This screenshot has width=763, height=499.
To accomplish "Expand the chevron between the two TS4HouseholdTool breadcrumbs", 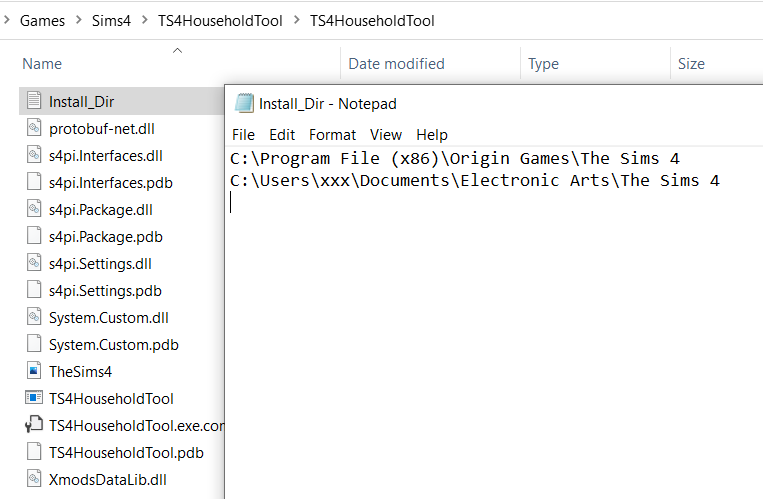I will [296, 20].
